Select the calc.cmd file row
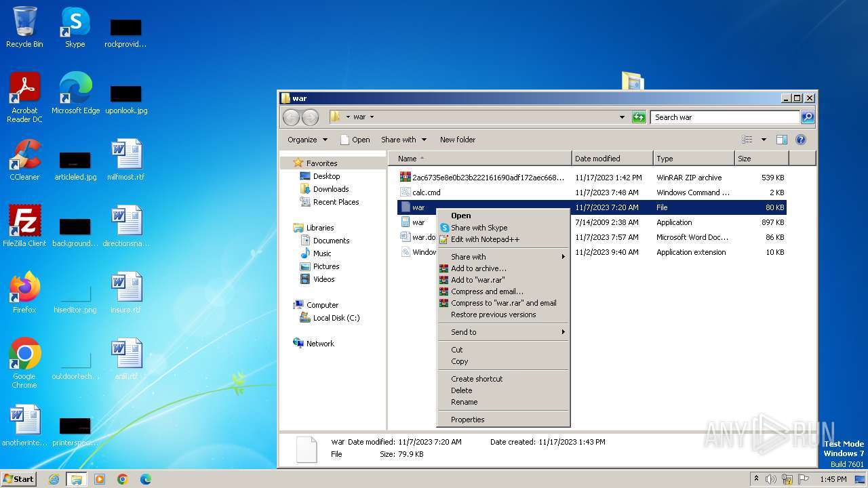Viewport: 868px width, 488px height. point(592,192)
